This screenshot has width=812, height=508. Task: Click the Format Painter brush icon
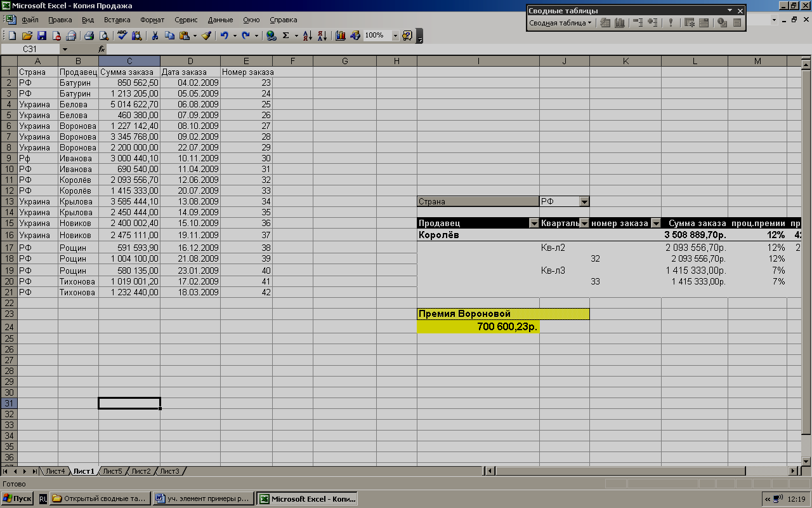click(x=206, y=36)
